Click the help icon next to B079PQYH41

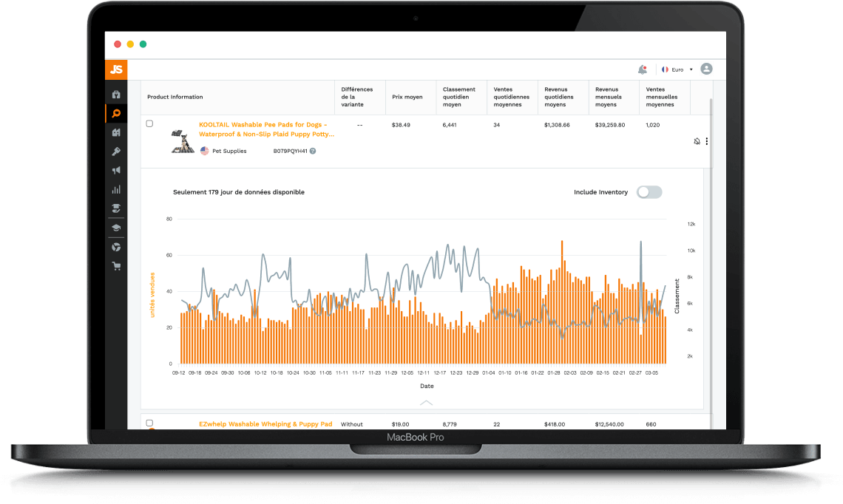(x=312, y=151)
